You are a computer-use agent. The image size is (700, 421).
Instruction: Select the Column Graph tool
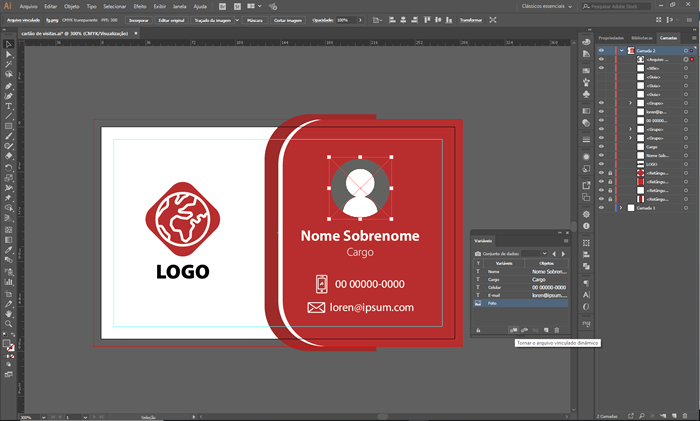click(8, 282)
